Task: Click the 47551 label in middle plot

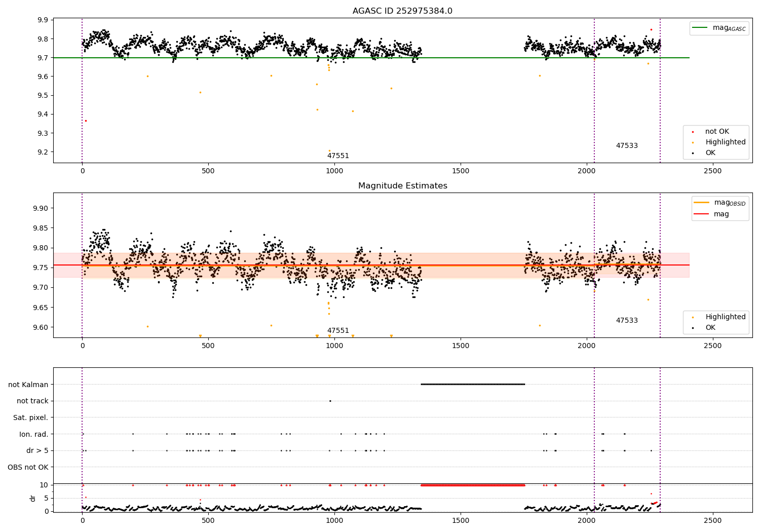Action: (x=338, y=331)
